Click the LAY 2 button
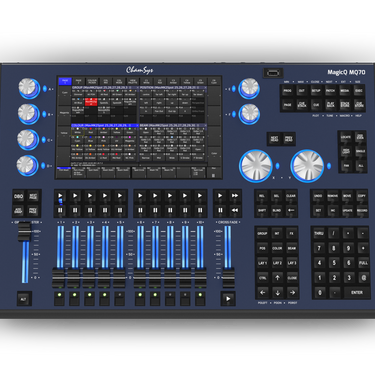 pos(277,263)
